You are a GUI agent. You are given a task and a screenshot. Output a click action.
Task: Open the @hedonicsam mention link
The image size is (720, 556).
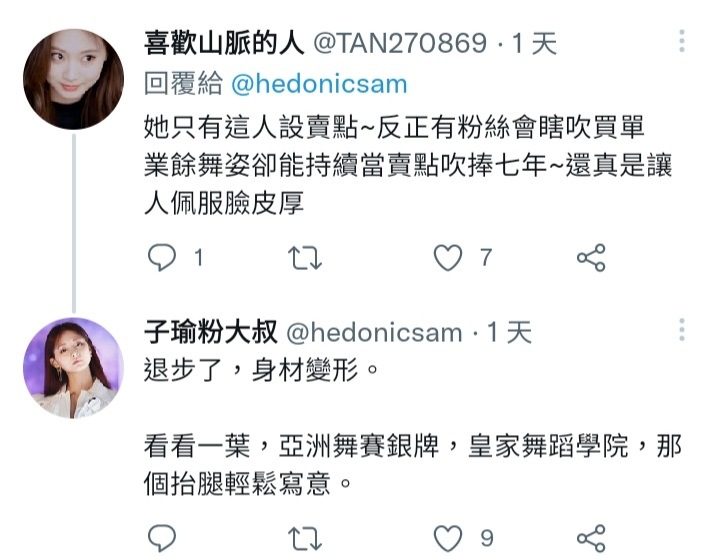(319, 84)
